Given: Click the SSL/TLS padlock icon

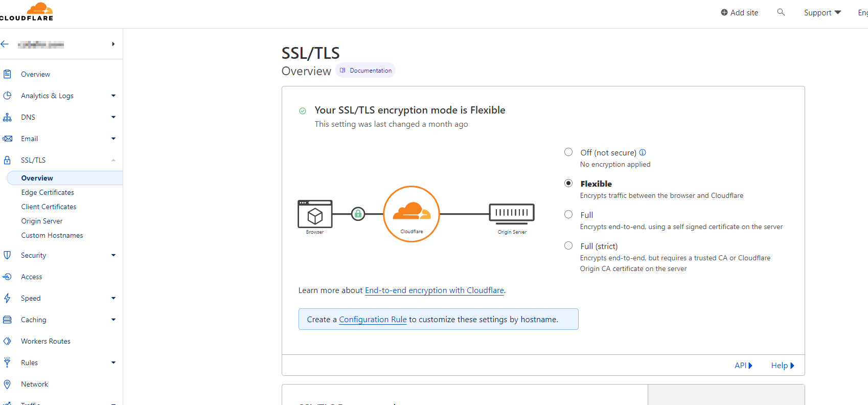Looking at the screenshot, I should pyautogui.click(x=7, y=160).
